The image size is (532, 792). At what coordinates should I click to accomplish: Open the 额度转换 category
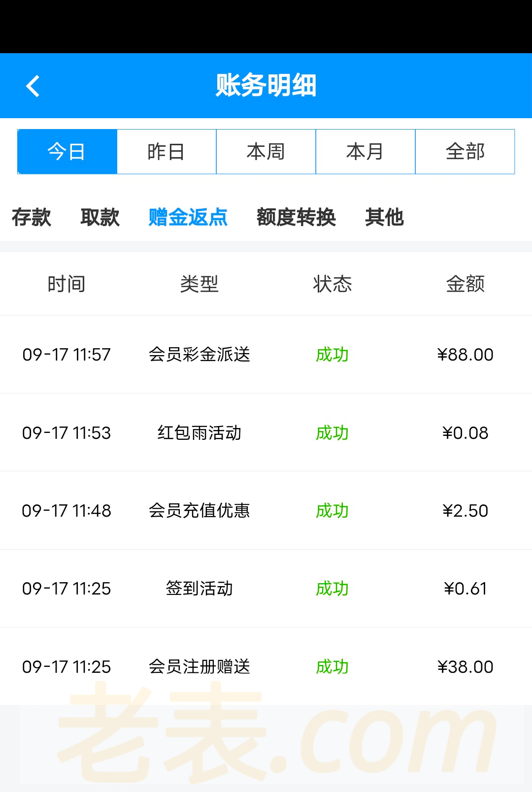pyautogui.click(x=296, y=217)
